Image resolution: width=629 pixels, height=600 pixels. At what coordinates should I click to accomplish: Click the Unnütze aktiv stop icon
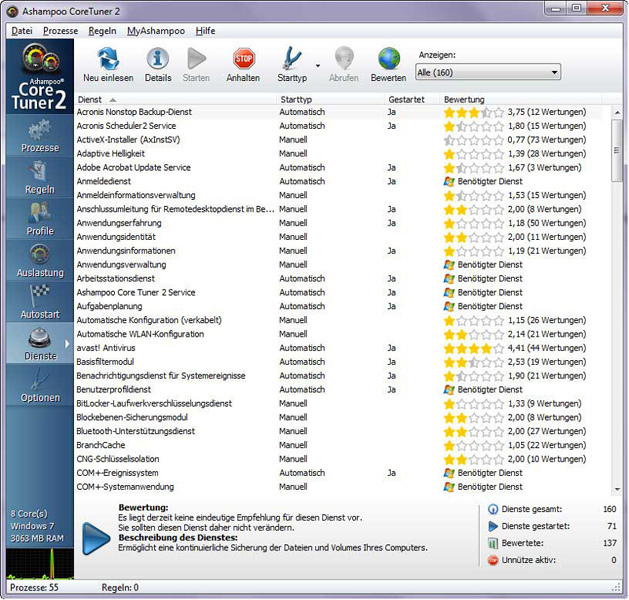tap(493, 560)
